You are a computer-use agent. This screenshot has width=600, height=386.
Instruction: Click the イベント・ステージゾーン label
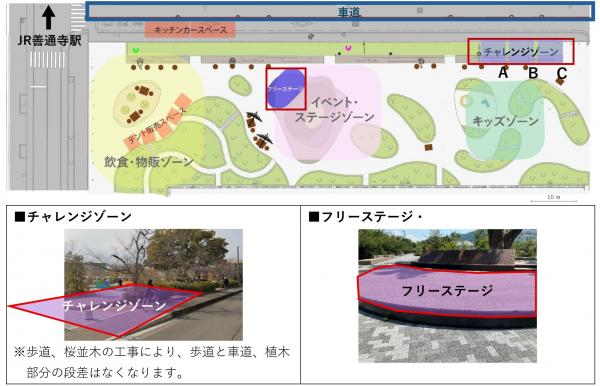pyautogui.click(x=334, y=109)
